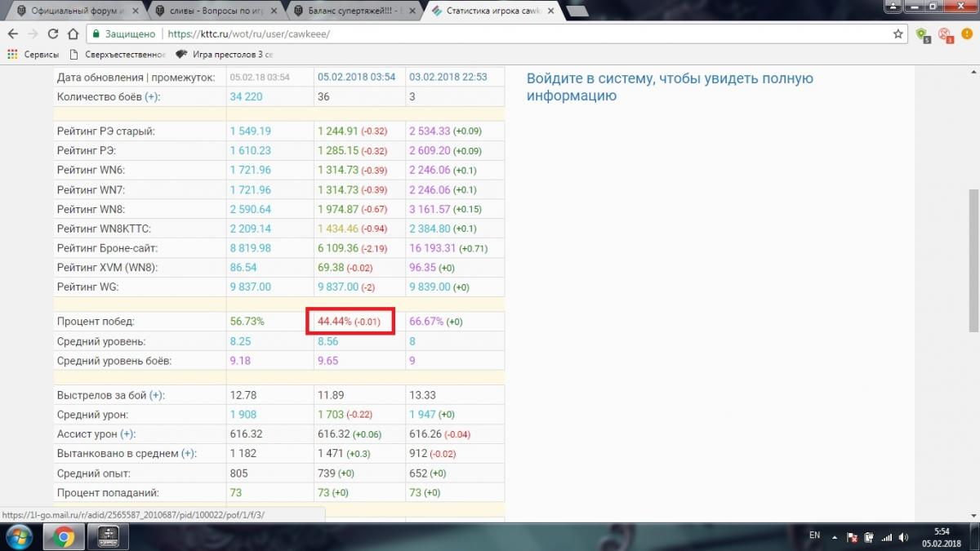Reload the page with the refresh icon
980x551 pixels.
tap(53, 34)
